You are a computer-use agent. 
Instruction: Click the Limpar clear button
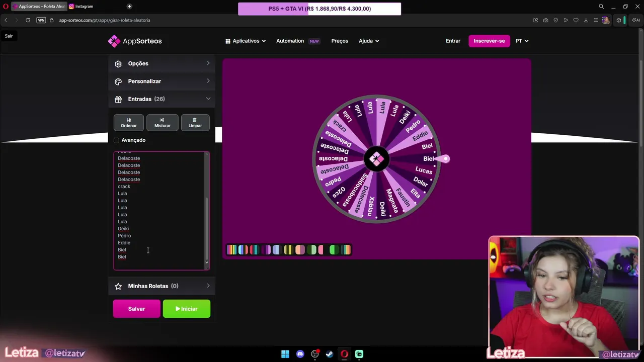pos(195,122)
